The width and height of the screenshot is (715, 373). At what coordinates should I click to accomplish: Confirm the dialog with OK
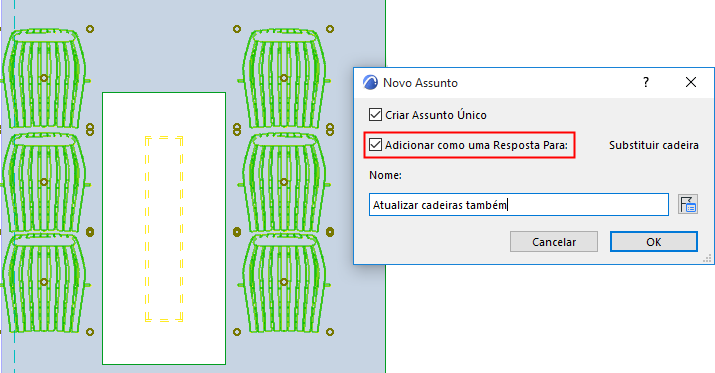coord(653,242)
